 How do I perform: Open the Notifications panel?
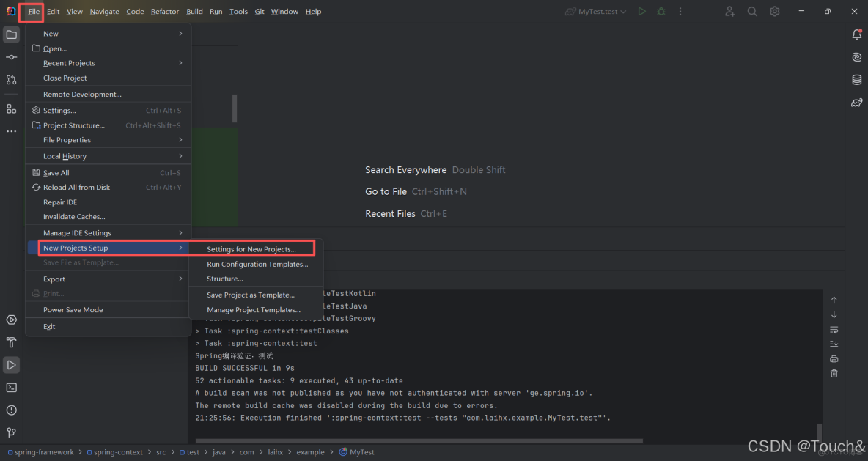click(x=856, y=34)
